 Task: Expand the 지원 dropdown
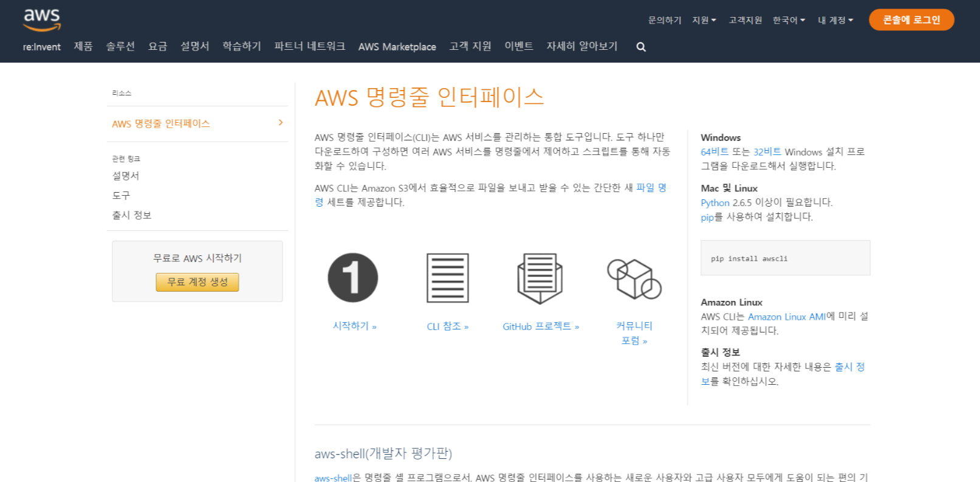click(704, 20)
